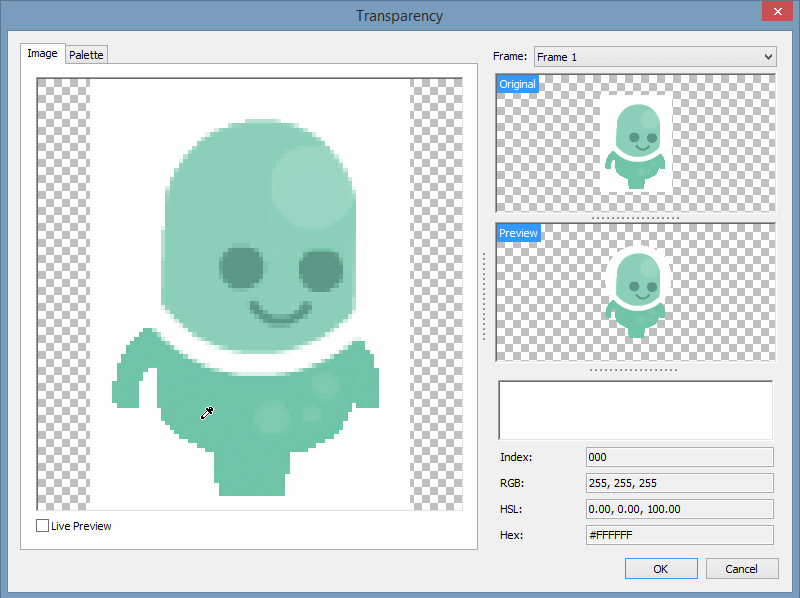Image resolution: width=800 pixels, height=598 pixels.
Task: Click the Preview image thumbnail
Action: tap(635, 295)
